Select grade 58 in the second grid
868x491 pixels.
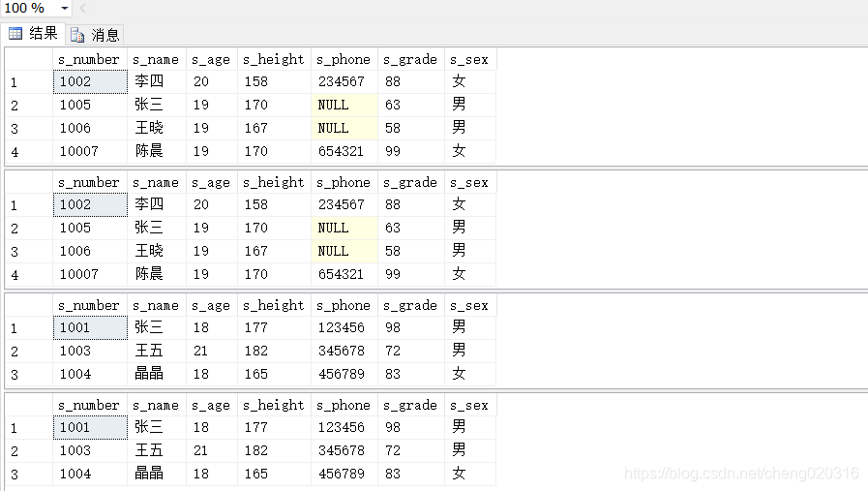(411, 252)
